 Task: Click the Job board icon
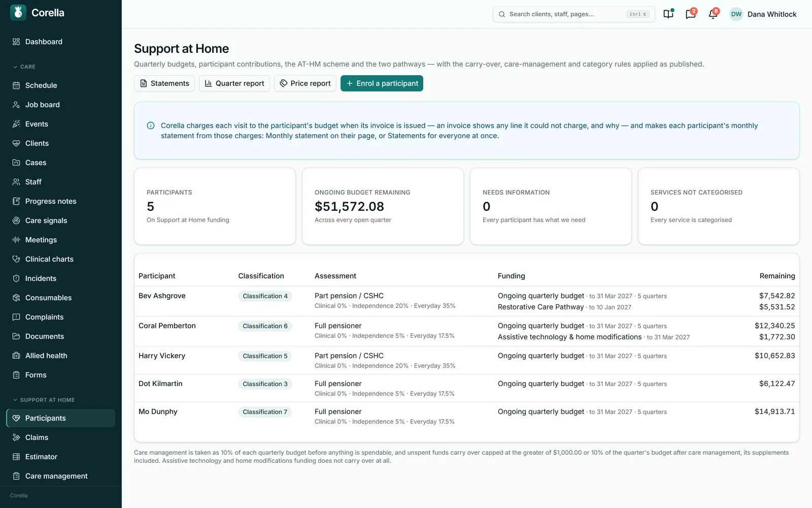click(16, 105)
